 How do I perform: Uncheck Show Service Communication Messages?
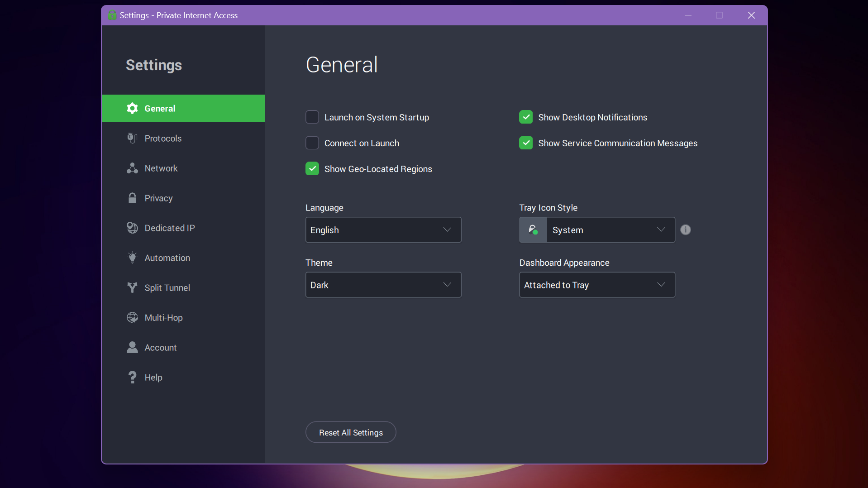click(x=526, y=143)
